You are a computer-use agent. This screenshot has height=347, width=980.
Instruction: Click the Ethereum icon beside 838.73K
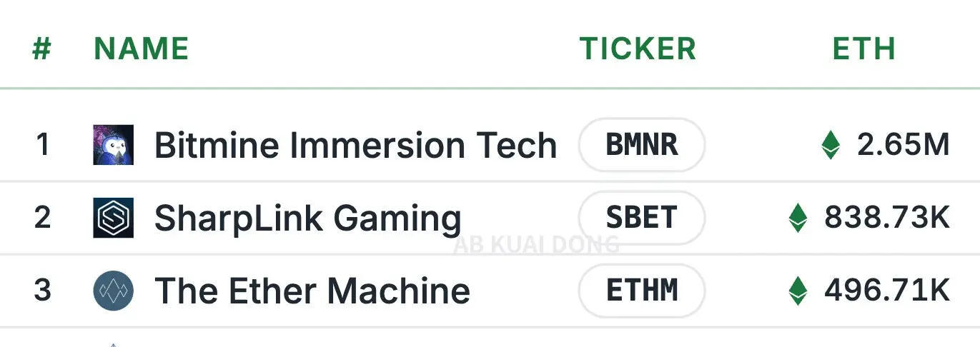pos(798,218)
